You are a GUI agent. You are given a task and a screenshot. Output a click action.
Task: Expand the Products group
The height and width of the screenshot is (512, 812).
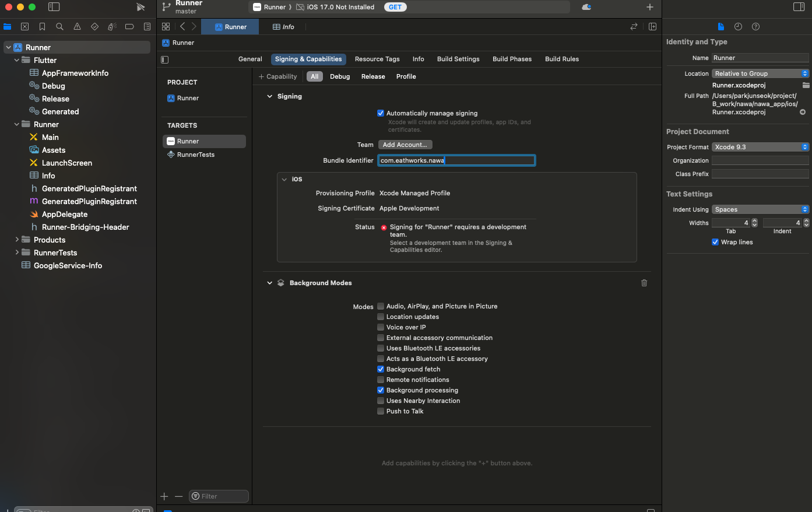(16, 240)
